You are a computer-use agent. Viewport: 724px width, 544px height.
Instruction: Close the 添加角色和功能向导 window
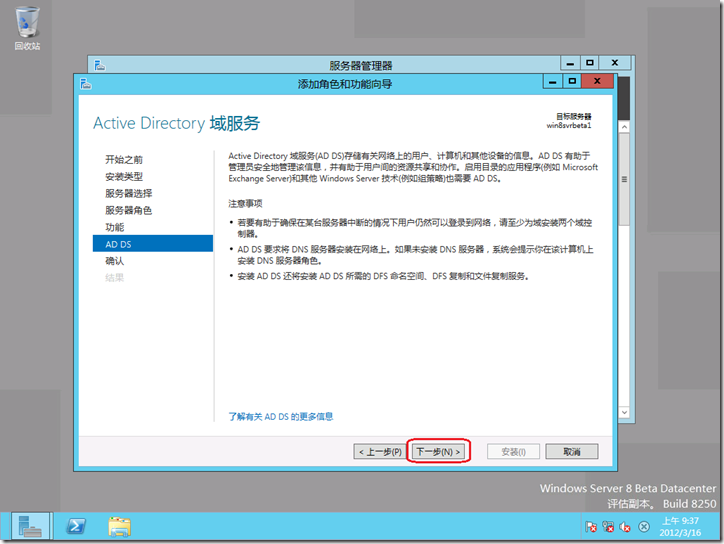tap(597, 81)
